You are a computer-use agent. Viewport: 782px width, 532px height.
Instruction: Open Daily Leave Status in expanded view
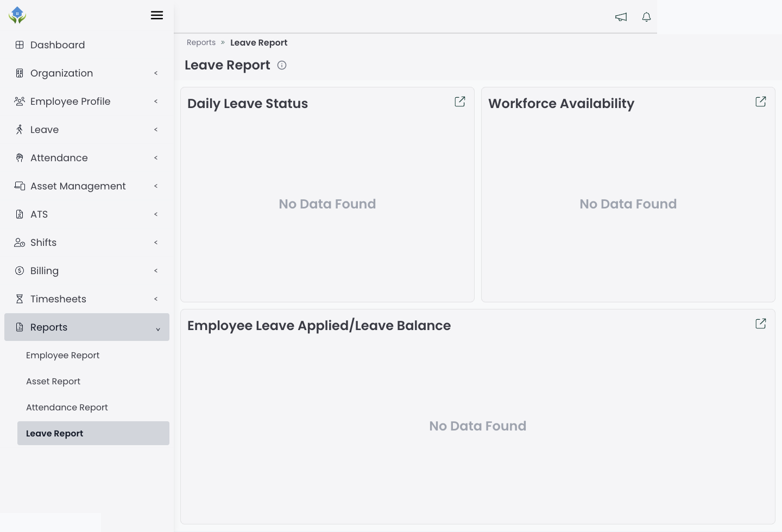460,102
